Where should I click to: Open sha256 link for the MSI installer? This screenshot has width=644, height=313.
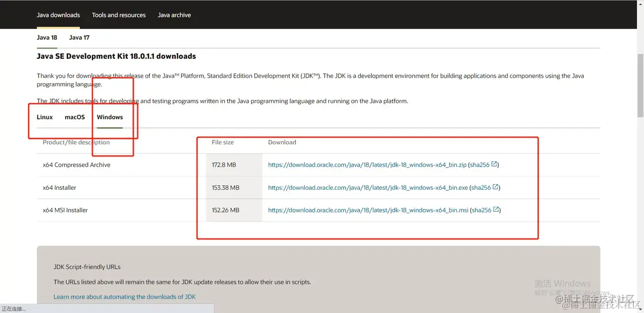point(482,210)
